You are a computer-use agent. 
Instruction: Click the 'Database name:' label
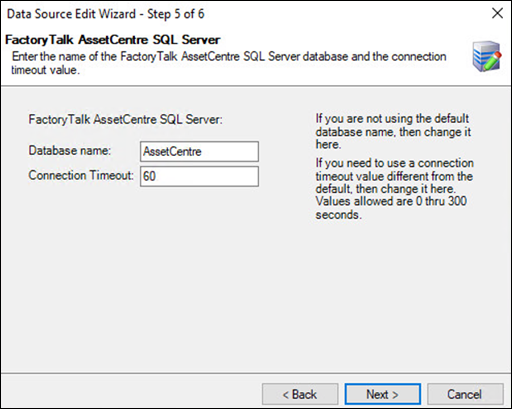pyautogui.click(x=69, y=151)
